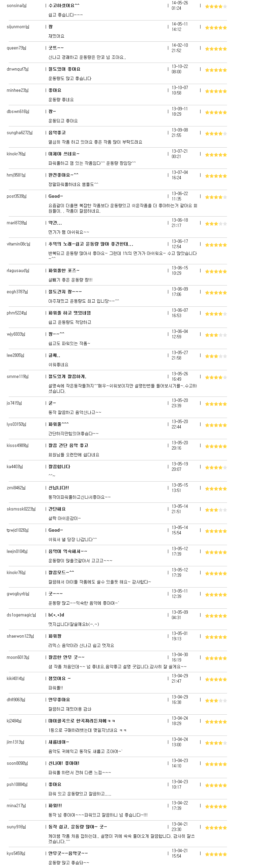
Task: Click the review text '리믹스 음악이라 신나고 쉽고 멋져요'
Action: click(81, 645)
